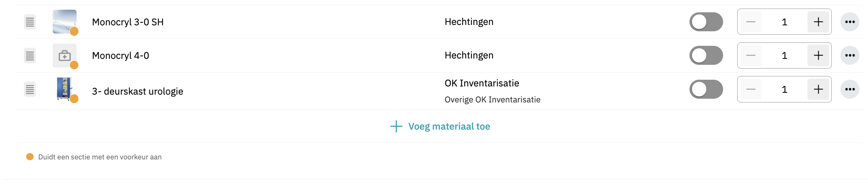Open more options for Monocryl 4-0
868x187 pixels.
[x=850, y=56]
